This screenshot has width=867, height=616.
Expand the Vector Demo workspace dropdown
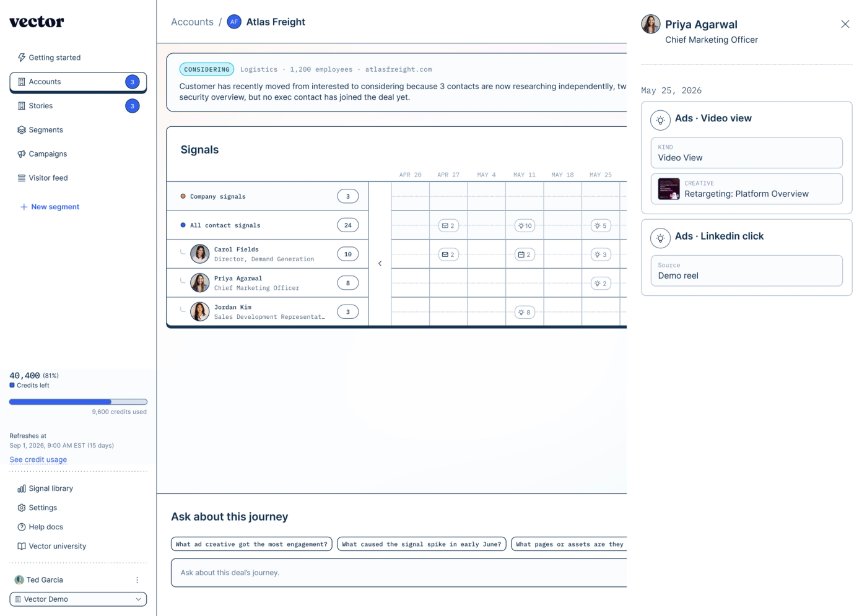tap(78, 599)
